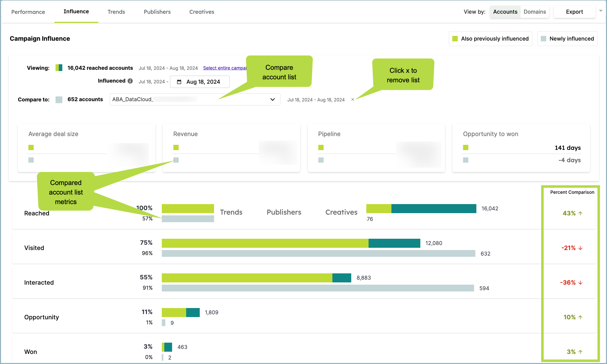The height and width of the screenshot is (364, 607).
Task: Switch view to Domains
Action: pos(535,12)
